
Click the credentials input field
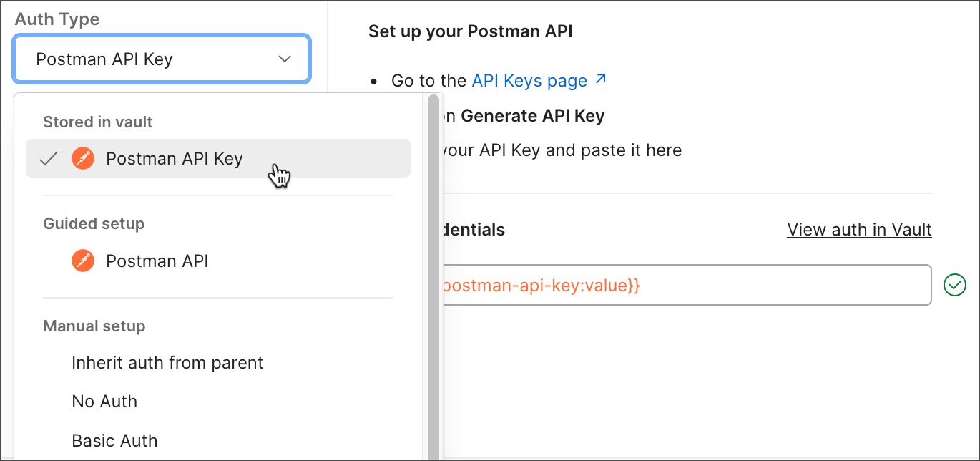(687, 285)
